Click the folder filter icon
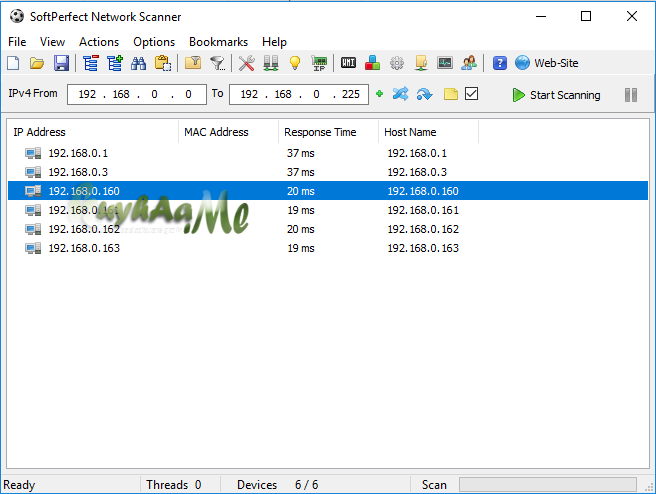The width and height of the screenshot is (656, 494). click(193, 63)
